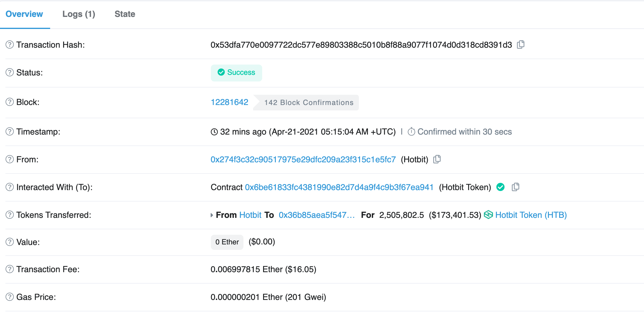This screenshot has width=644, height=312.
Task: Open block 12281642 link
Action: click(229, 102)
